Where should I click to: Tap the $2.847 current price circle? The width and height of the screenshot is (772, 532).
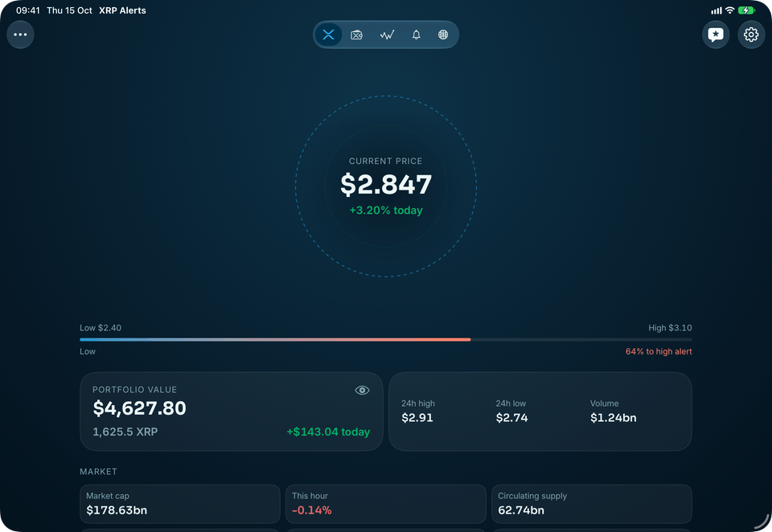point(386,186)
